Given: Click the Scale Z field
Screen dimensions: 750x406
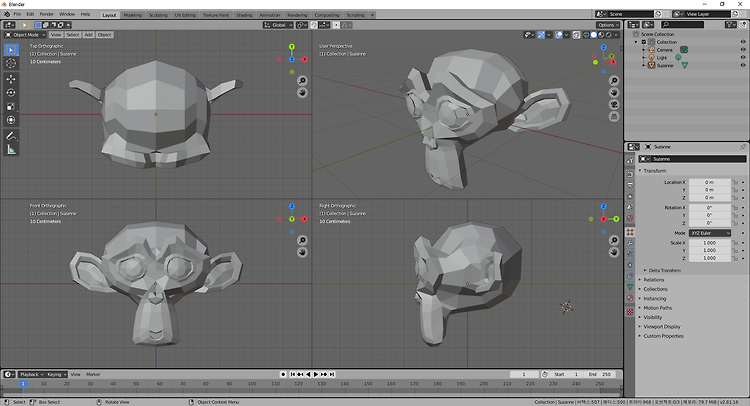Looking at the screenshot, I should point(709,258).
